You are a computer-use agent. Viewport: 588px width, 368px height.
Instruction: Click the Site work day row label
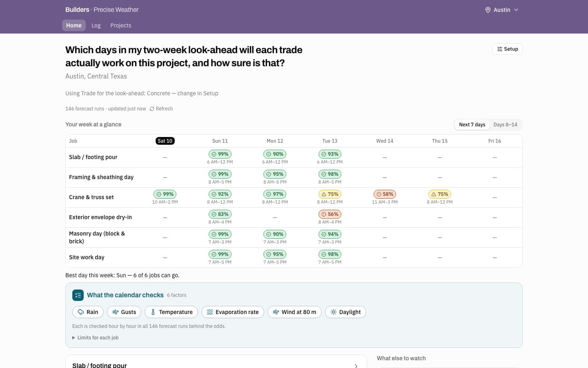[x=87, y=257]
